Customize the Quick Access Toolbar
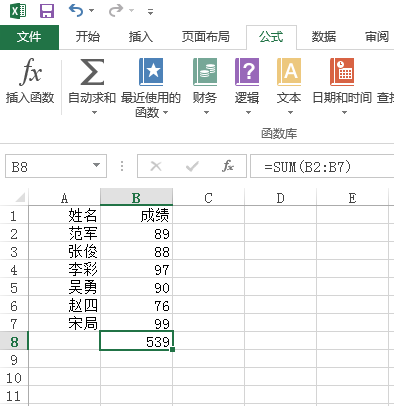 coord(150,12)
